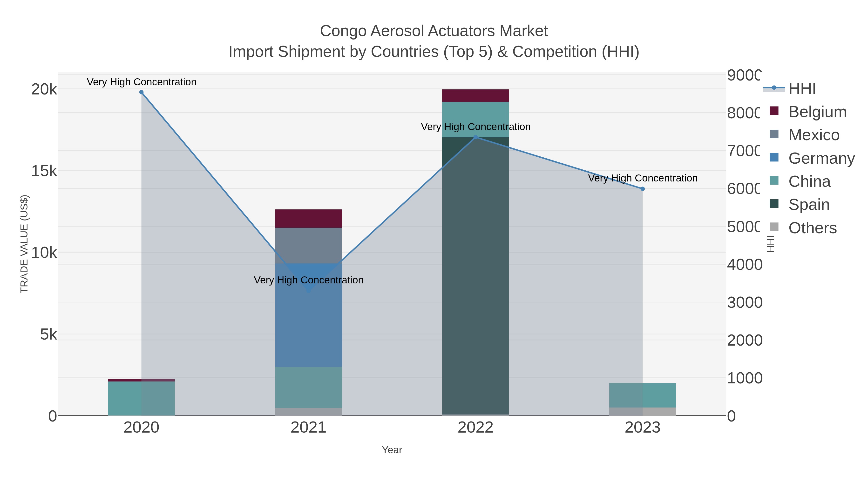Toggle Germany series in legend
This screenshot has height=488, width=868.
click(812, 158)
